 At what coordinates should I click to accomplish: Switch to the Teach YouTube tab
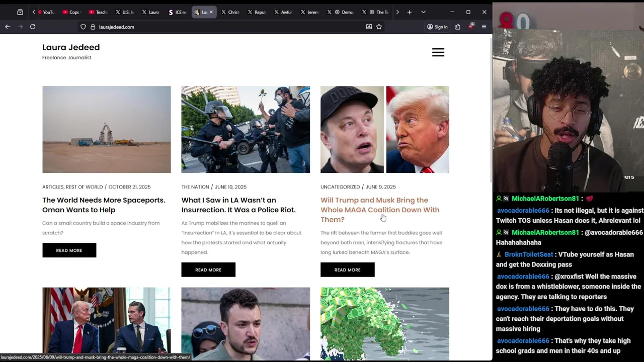click(98, 12)
